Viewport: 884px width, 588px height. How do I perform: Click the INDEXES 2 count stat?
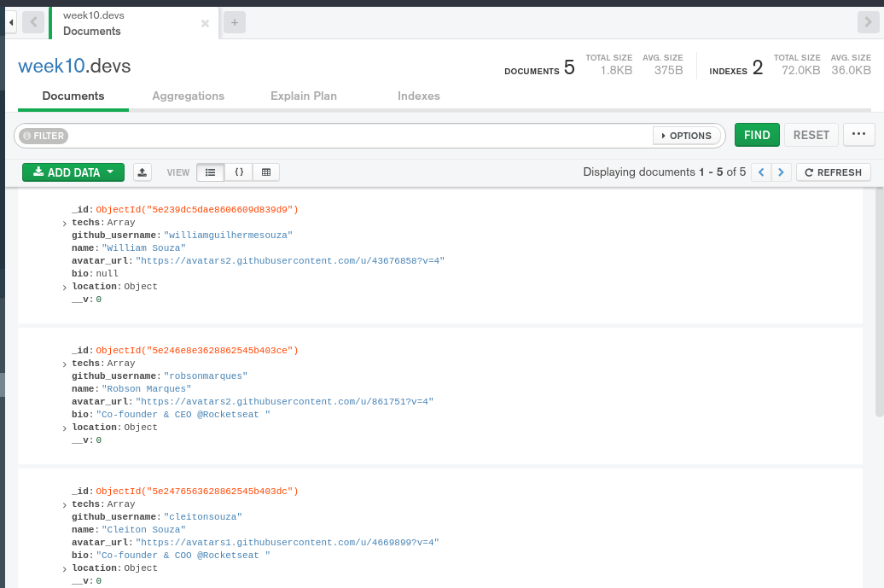pyautogui.click(x=736, y=68)
